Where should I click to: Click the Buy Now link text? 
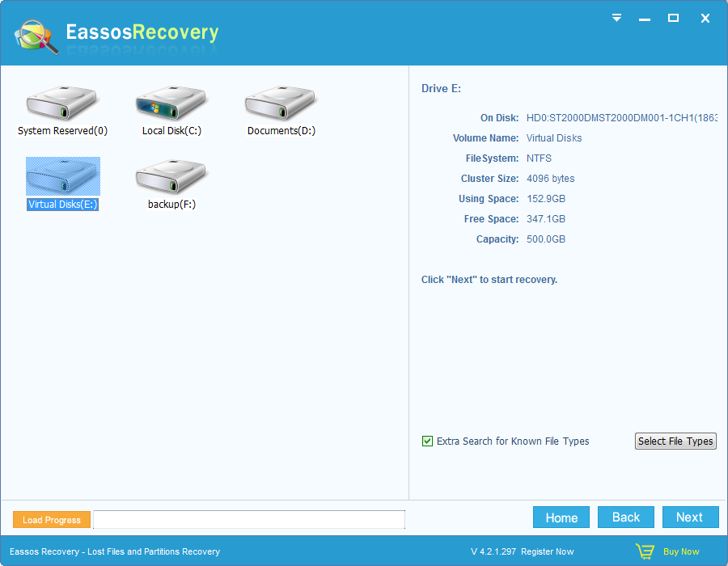tap(681, 551)
